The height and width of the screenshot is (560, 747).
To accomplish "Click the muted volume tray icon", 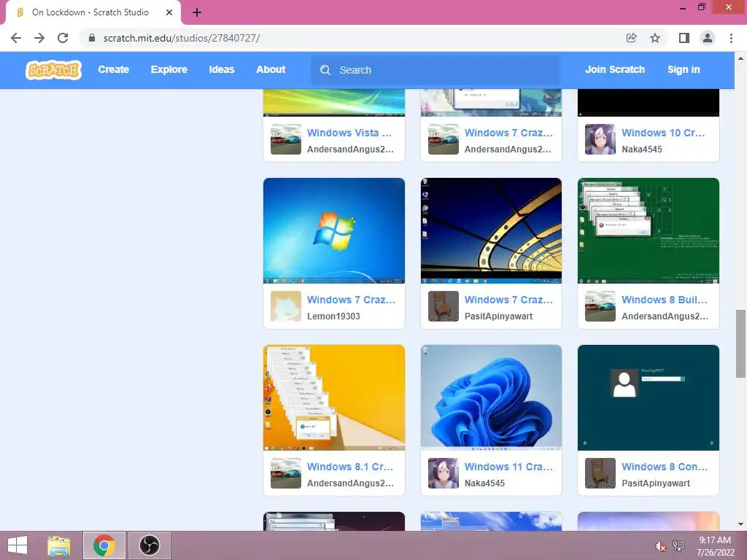I will (660, 546).
